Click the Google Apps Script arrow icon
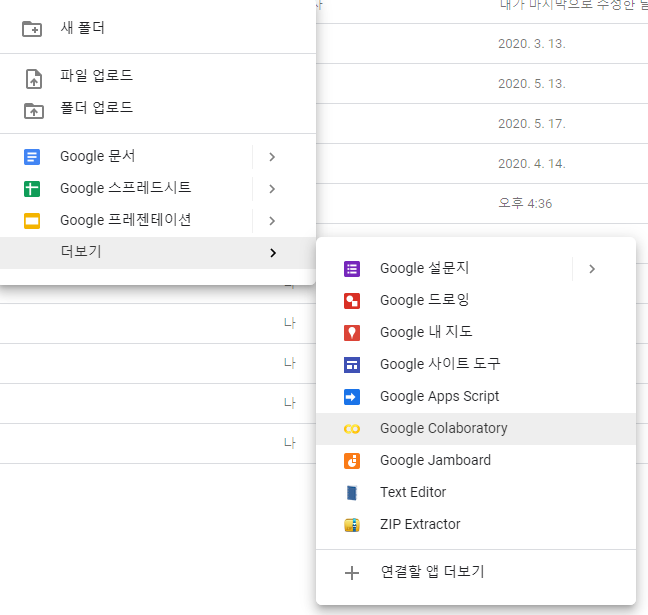This screenshot has width=648, height=615. coord(352,397)
